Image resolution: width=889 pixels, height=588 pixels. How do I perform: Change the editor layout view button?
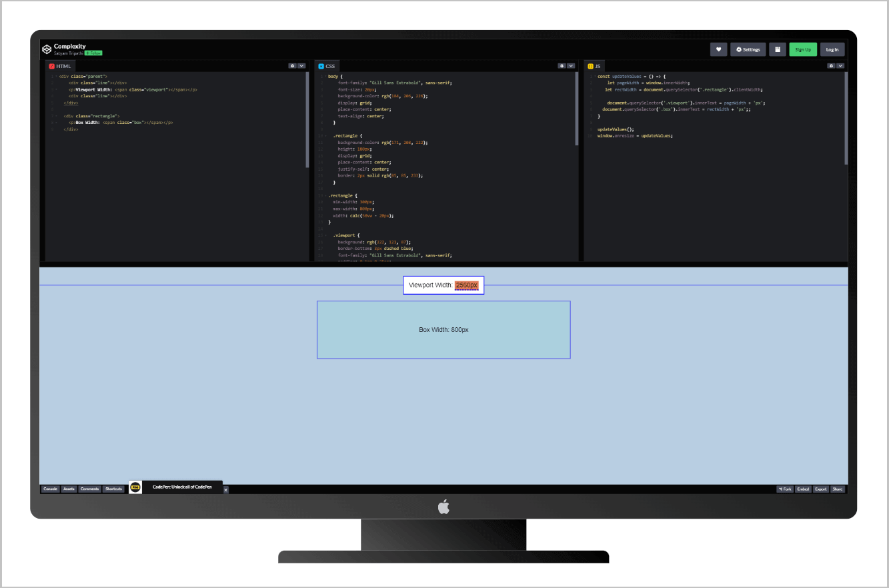[777, 49]
